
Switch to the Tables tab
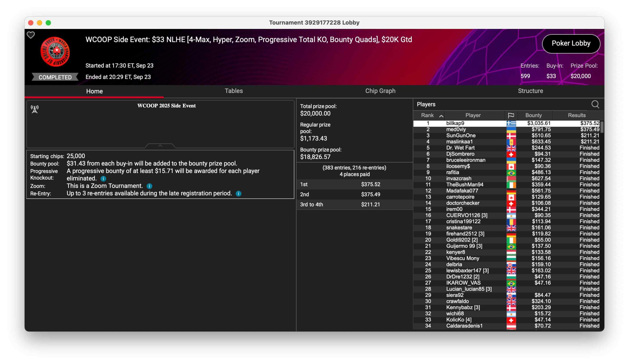(234, 91)
